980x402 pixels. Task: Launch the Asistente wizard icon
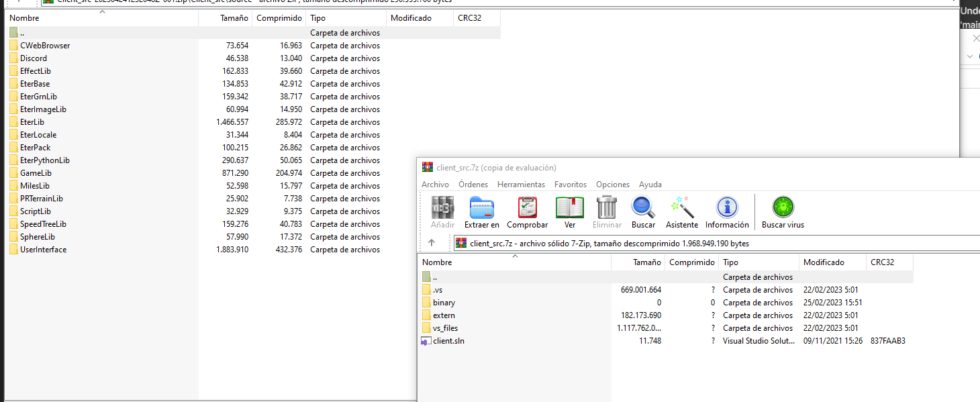(x=682, y=207)
